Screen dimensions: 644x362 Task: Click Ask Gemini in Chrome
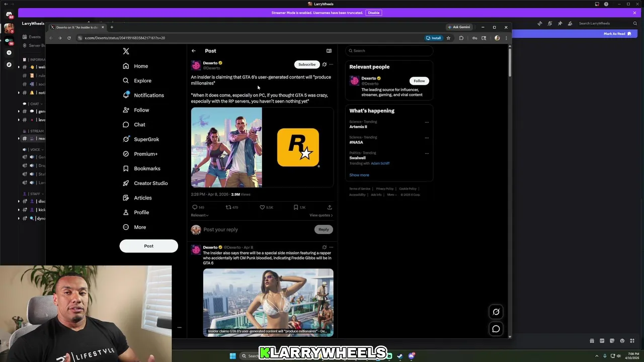458,27
